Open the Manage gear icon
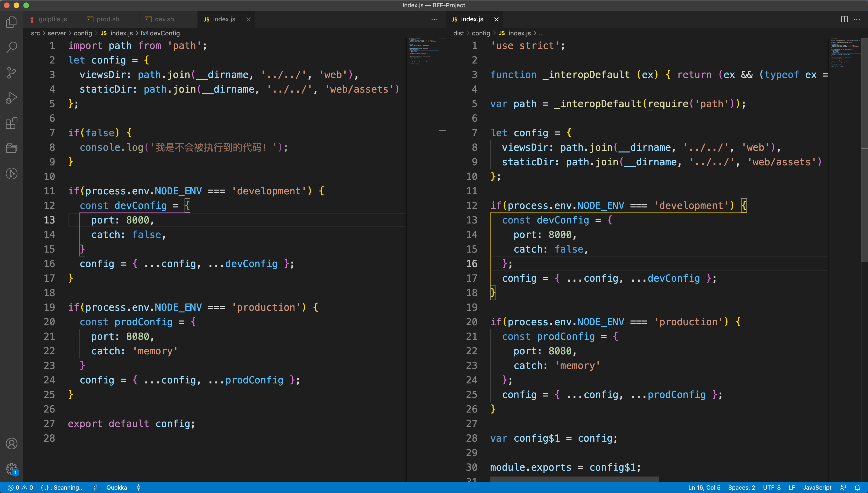868x493 pixels. click(x=11, y=469)
